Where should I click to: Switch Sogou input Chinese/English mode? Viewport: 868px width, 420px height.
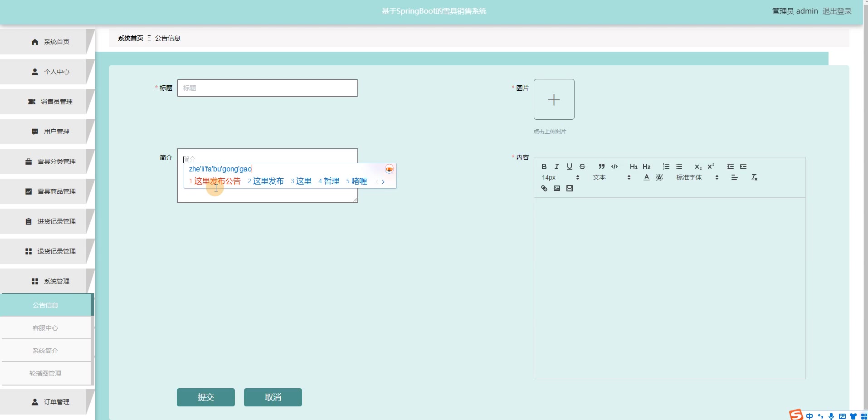click(x=809, y=416)
